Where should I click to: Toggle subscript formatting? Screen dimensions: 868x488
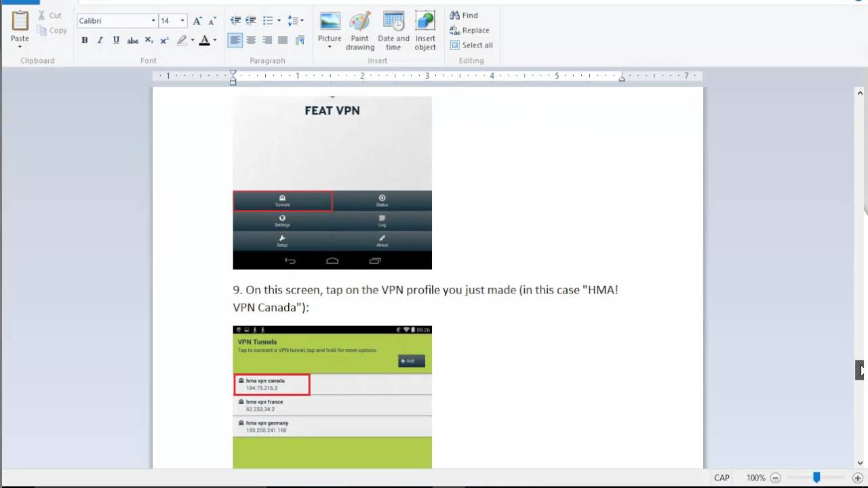click(149, 40)
